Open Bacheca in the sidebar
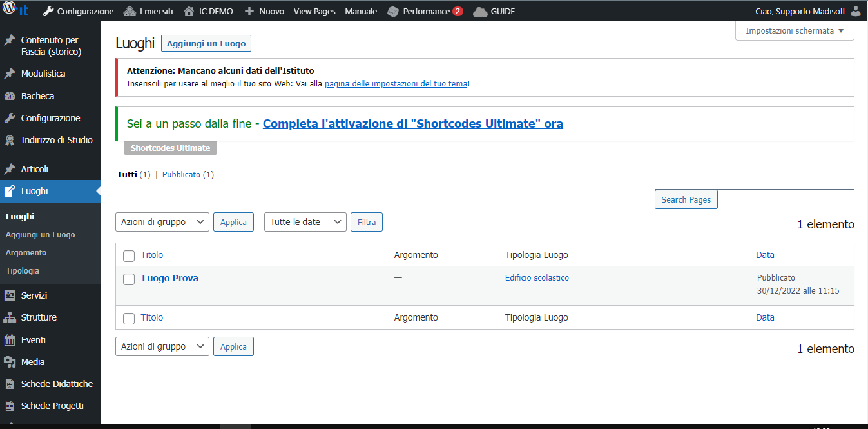Screen dimensions: 868x429 pos(37,96)
